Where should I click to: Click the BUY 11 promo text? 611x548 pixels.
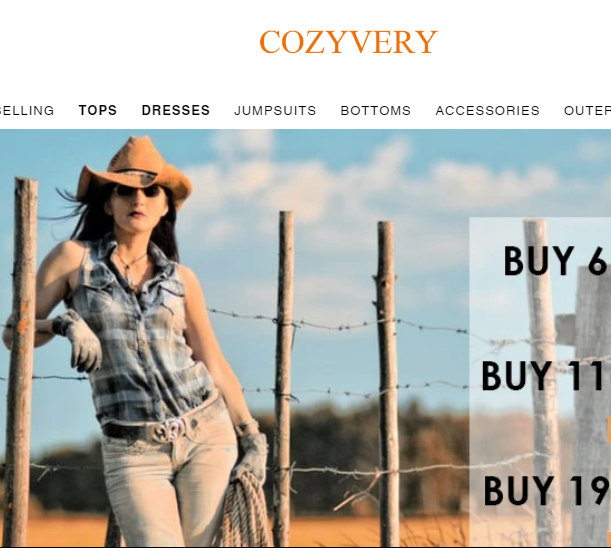pos(543,376)
